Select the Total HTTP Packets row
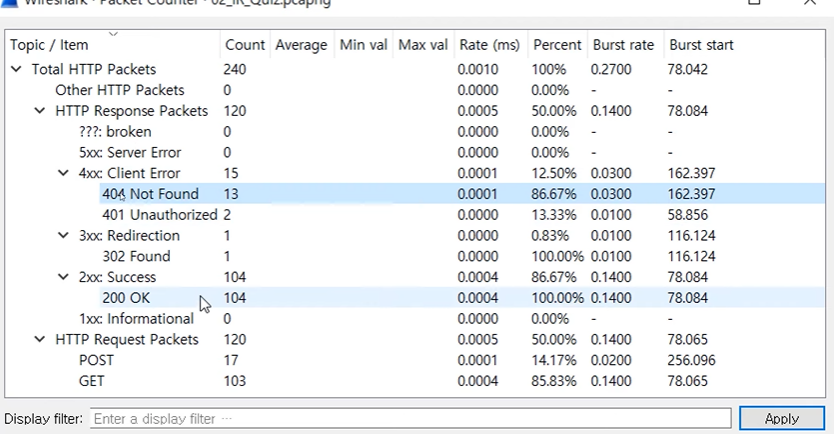Image resolution: width=834 pixels, height=434 pixels. [415, 69]
